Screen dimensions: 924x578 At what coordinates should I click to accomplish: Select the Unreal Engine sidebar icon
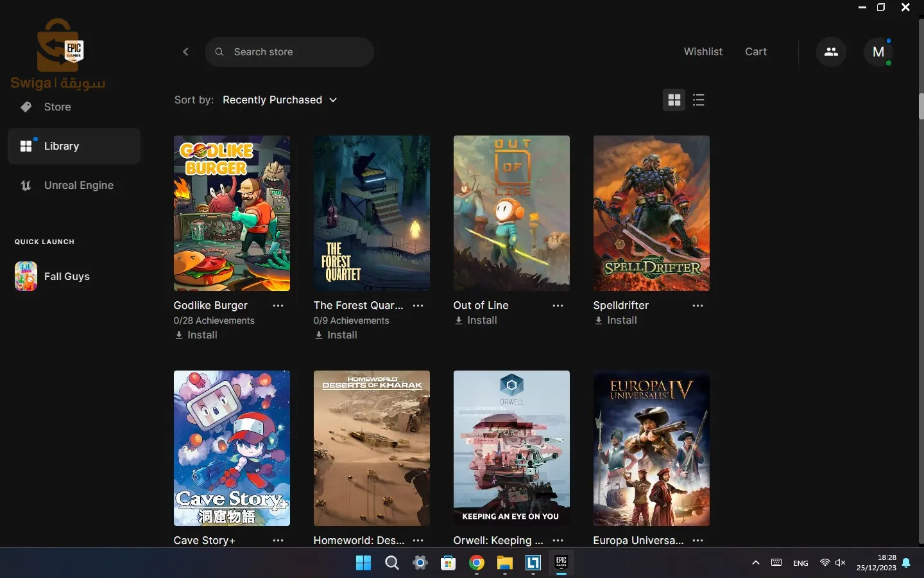(x=26, y=186)
